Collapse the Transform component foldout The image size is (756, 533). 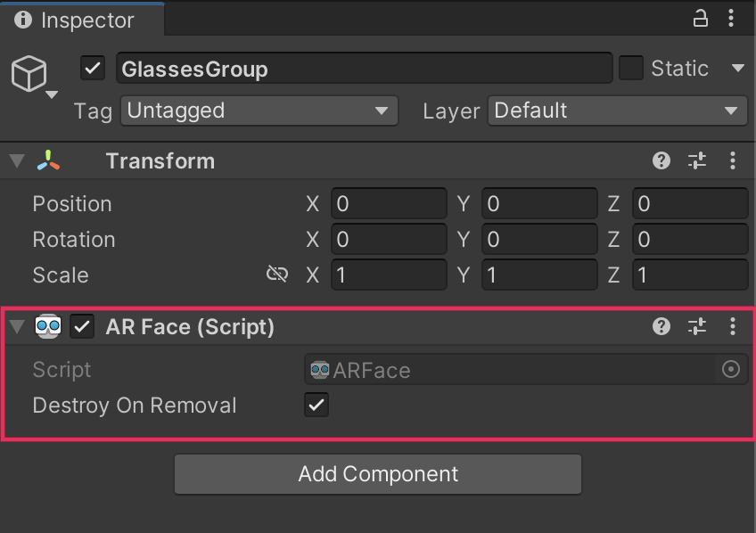16,161
